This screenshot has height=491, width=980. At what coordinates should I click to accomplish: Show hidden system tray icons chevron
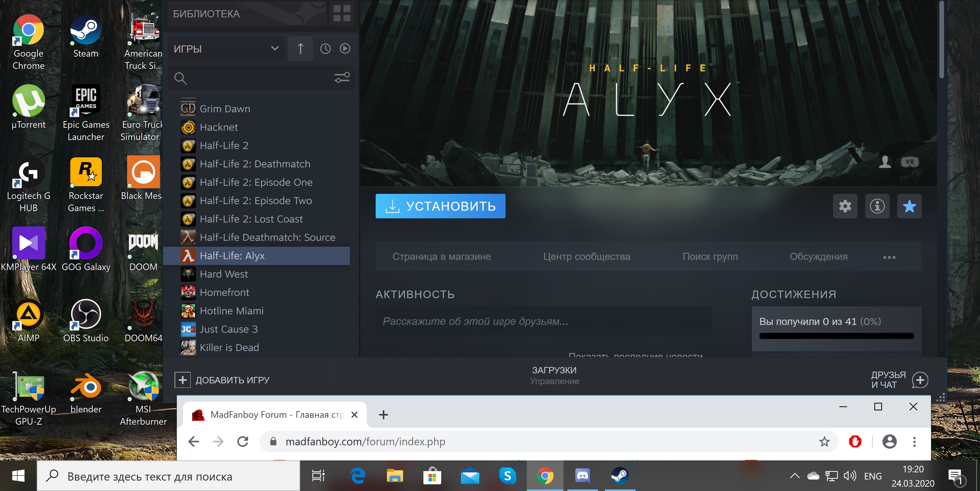[794, 476]
